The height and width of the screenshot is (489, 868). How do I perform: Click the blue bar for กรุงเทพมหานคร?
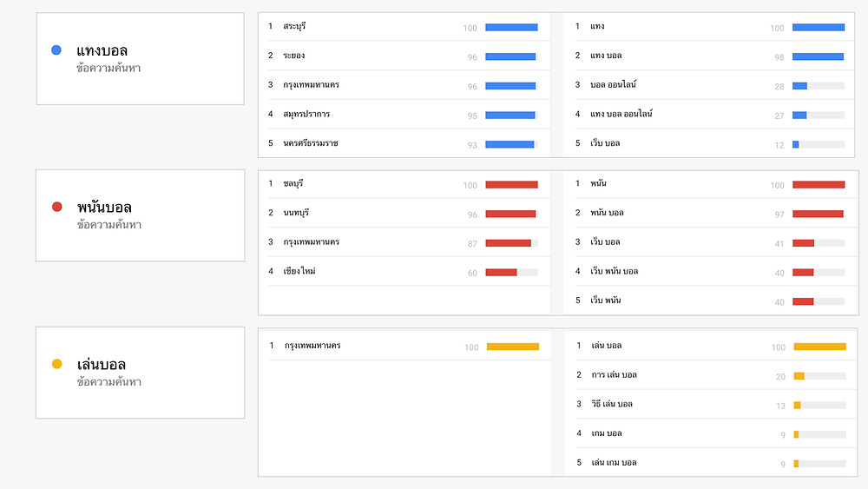(x=510, y=86)
